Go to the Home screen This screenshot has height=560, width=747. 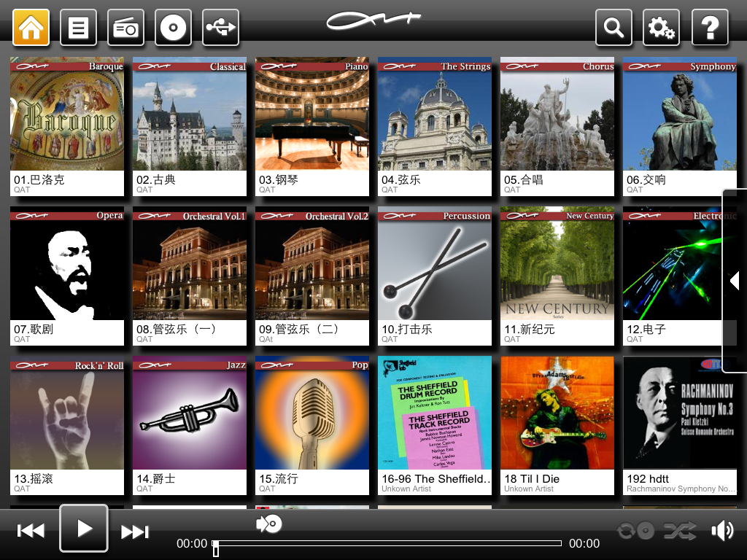coord(31,28)
